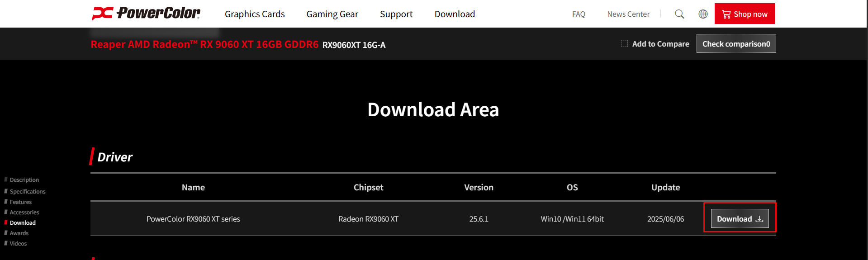
Task: Go to the FAQ link
Action: coord(579,14)
